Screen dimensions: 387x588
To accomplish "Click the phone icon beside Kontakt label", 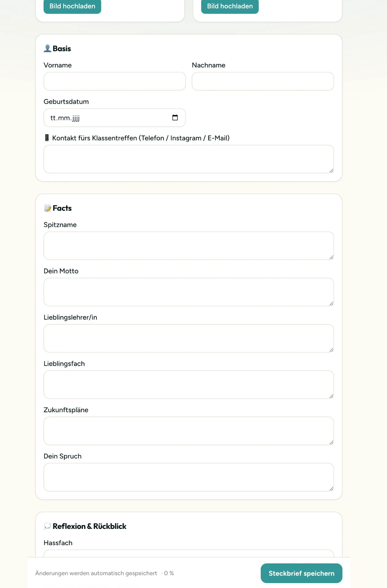I will (x=47, y=138).
